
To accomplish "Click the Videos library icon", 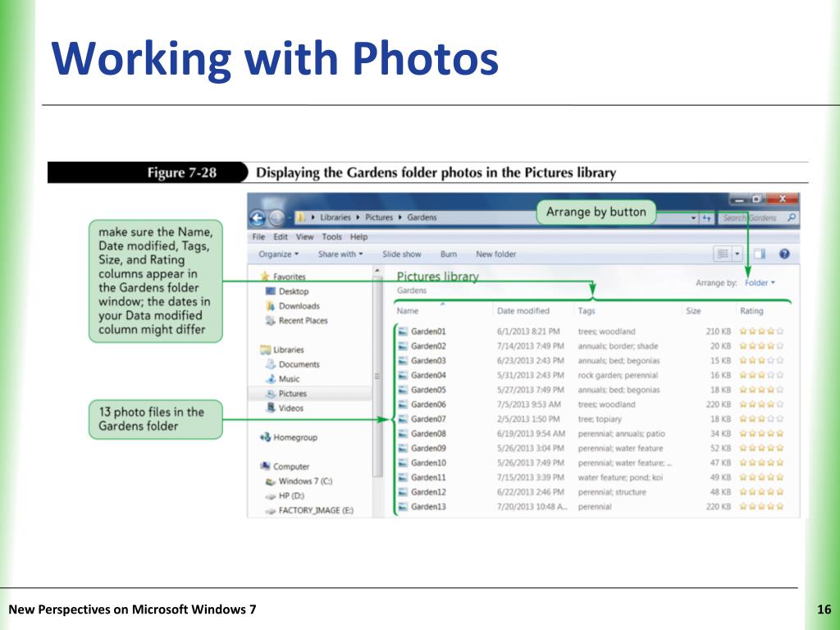I will [x=271, y=408].
